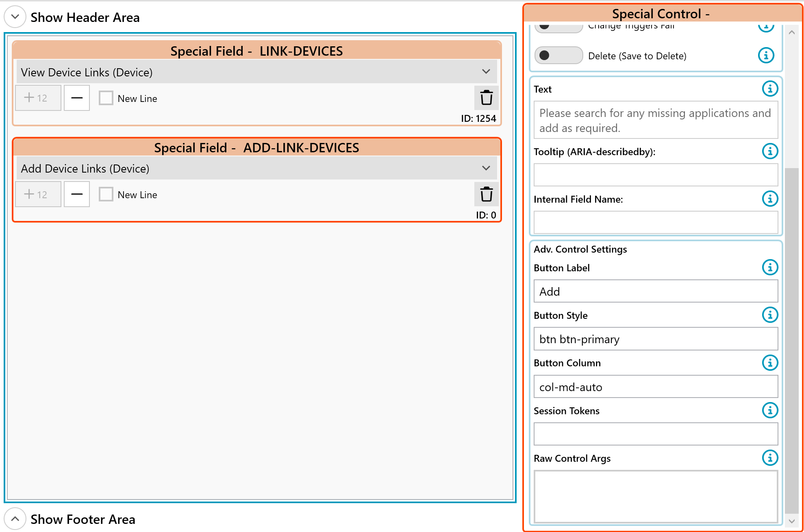Open info icon beside Text label
Screen dimensions: 804x532
click(x=769, y=89)
